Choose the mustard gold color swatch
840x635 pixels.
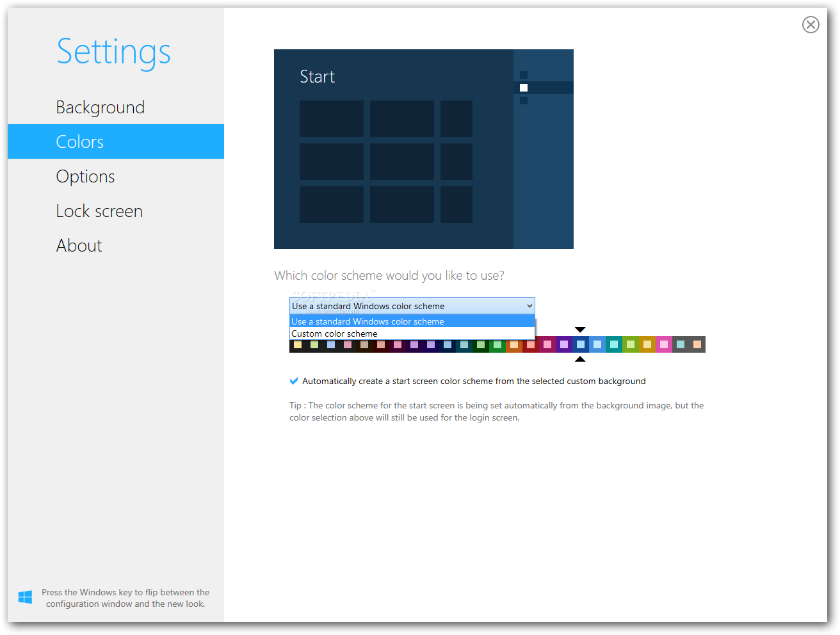point(647,344)
